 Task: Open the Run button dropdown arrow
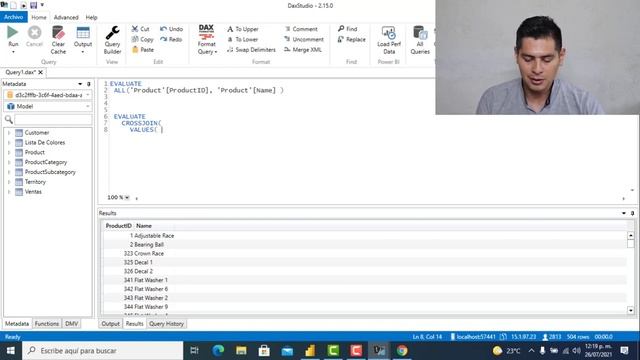tap(13, 52)
